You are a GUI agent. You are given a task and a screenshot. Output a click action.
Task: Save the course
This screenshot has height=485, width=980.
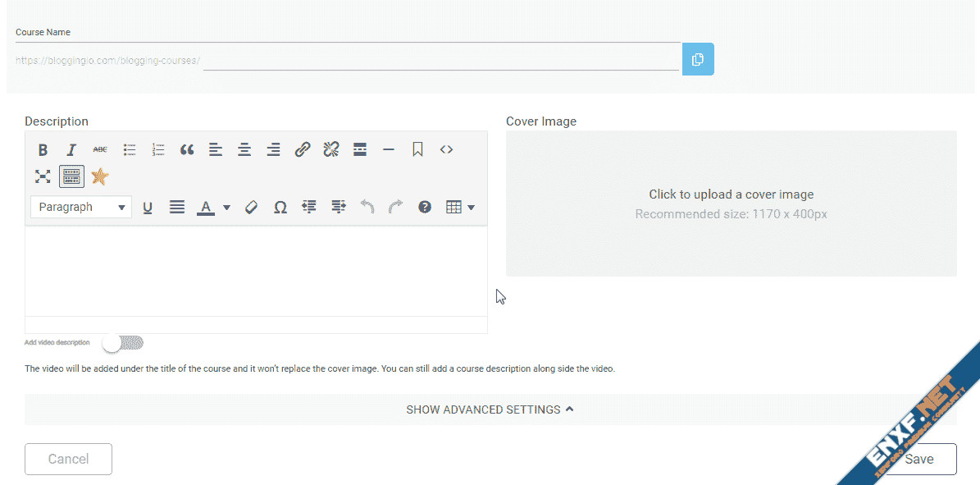(918, 459)
